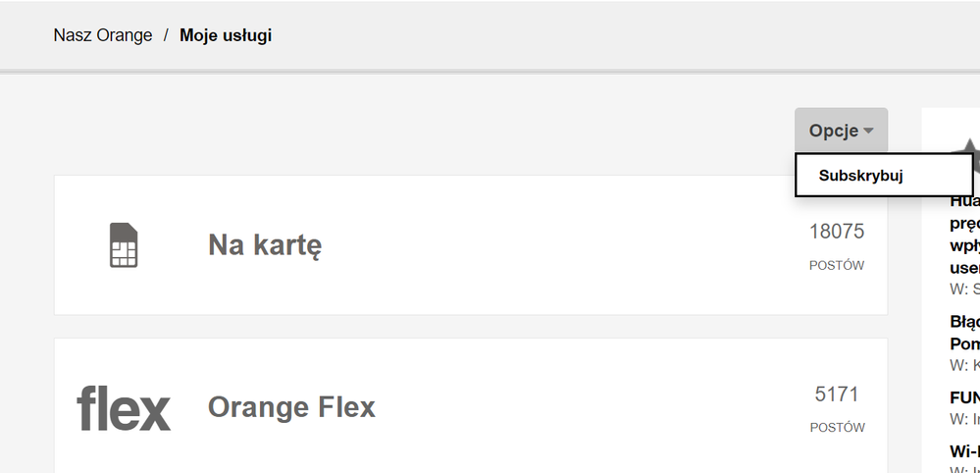The width and height of the screenshot is (980, 473).
Task: Click the 5171 post count
Action: [x=836, y=394]
